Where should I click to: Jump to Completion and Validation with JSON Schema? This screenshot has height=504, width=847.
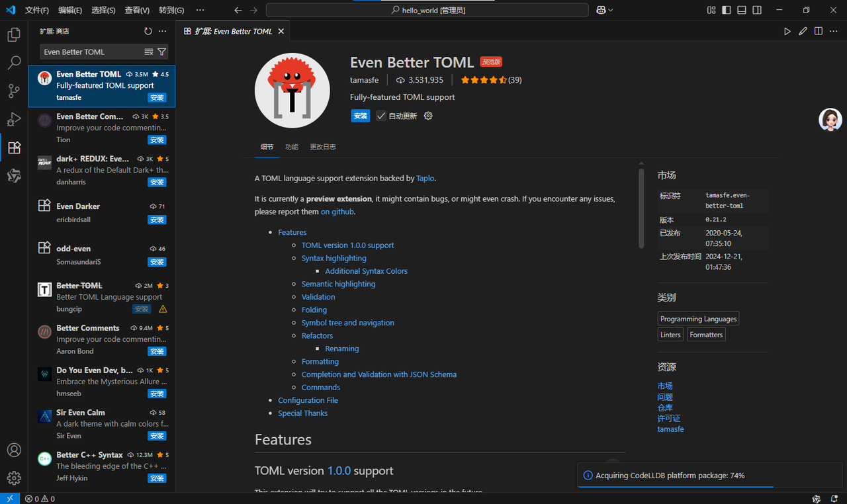[379, 374]
